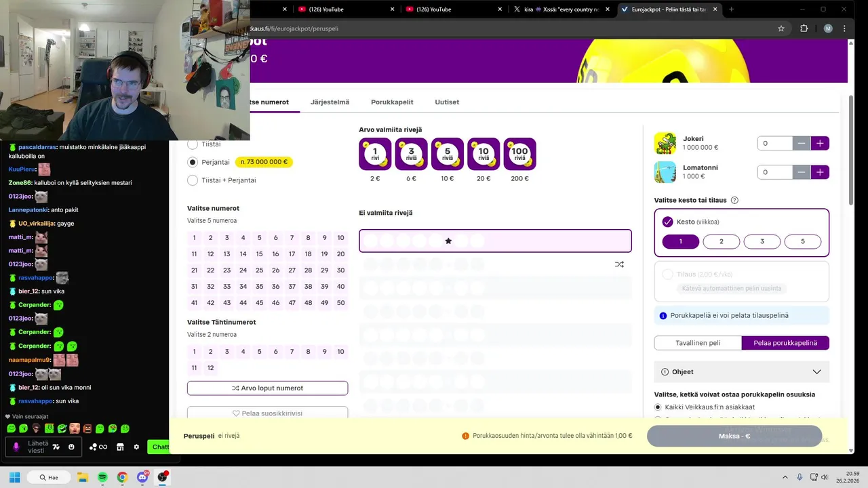Click the Maksa payment button
Viewport: 868px width, 488px height.
734,436
